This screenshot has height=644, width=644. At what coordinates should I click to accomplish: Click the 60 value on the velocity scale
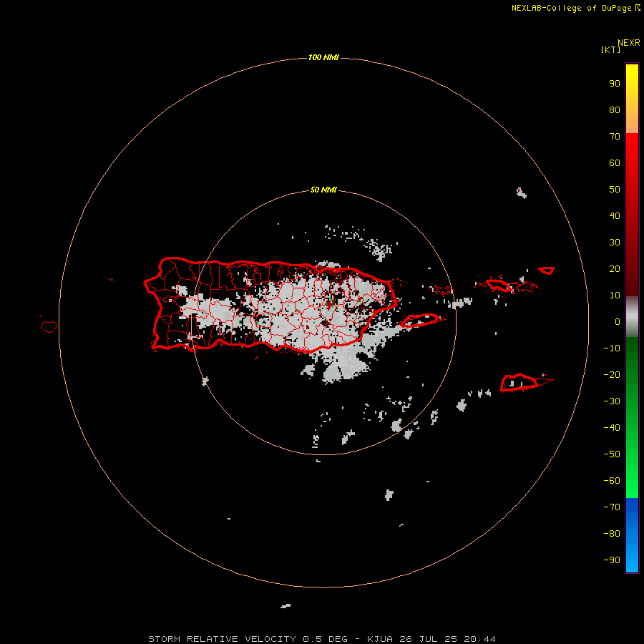[615, 162]
